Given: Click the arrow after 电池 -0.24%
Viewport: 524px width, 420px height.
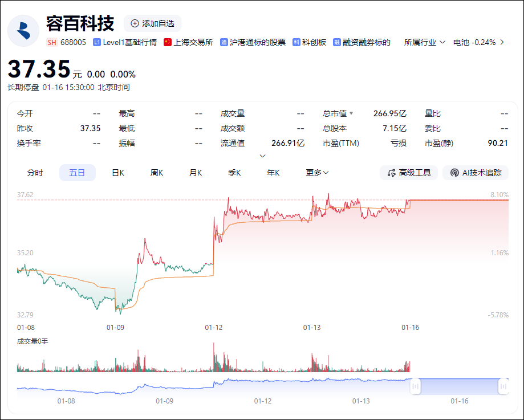Looking at the screenshot, I should click(x=502, y=42).
